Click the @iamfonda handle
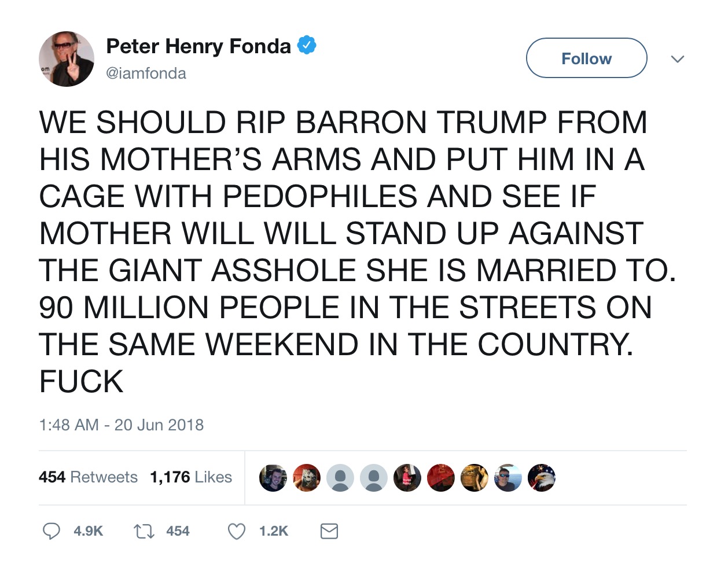Image resolution: width=728 pixels, height=575 pixels. pos(146,73)
